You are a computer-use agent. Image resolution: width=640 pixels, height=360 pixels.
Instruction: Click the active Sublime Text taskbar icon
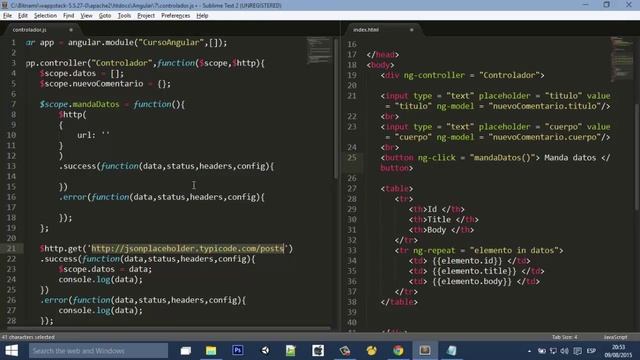(x=425, y=351)
